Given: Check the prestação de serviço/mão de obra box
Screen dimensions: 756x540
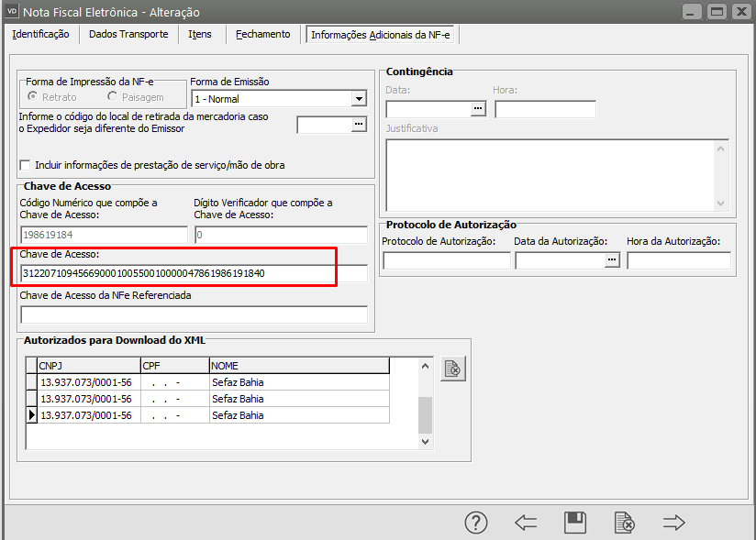Looking at the screenshot, I should tap(25, 165).
